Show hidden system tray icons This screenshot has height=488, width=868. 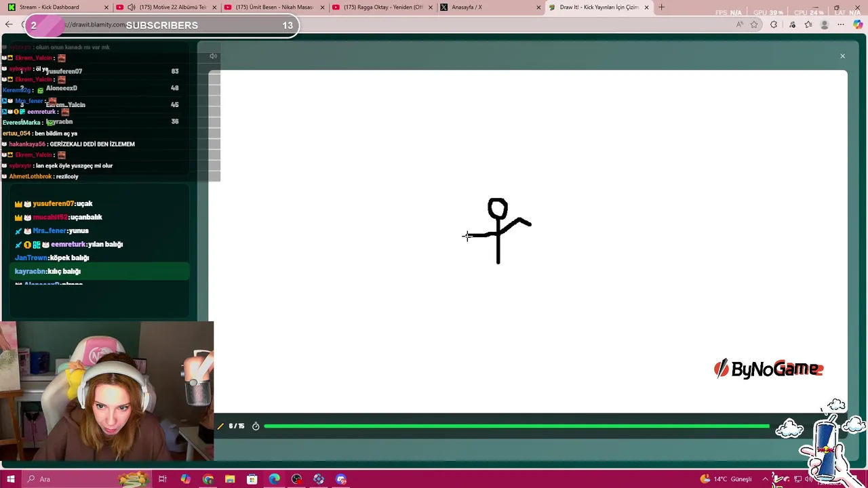765,479
